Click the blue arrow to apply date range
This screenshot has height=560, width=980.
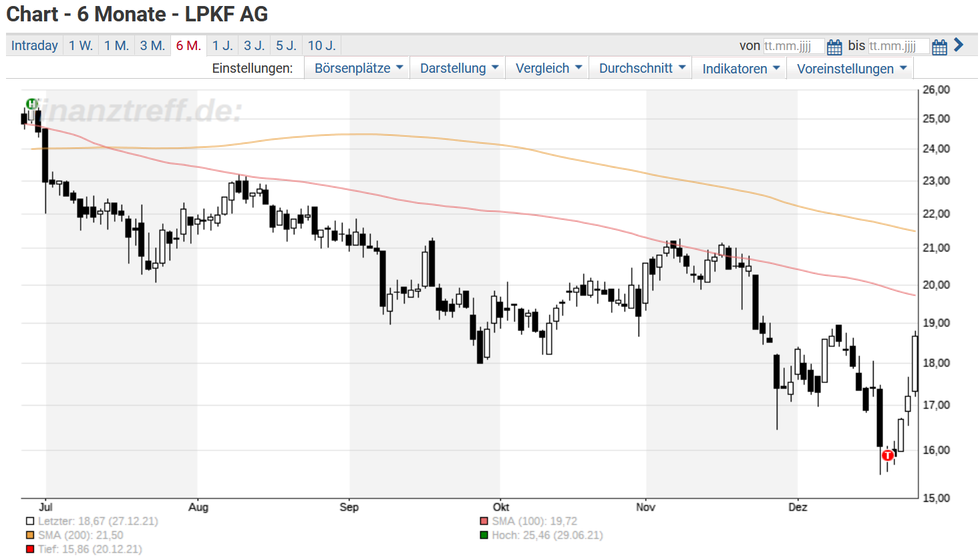pyautogui.click(x=959, y=45)
